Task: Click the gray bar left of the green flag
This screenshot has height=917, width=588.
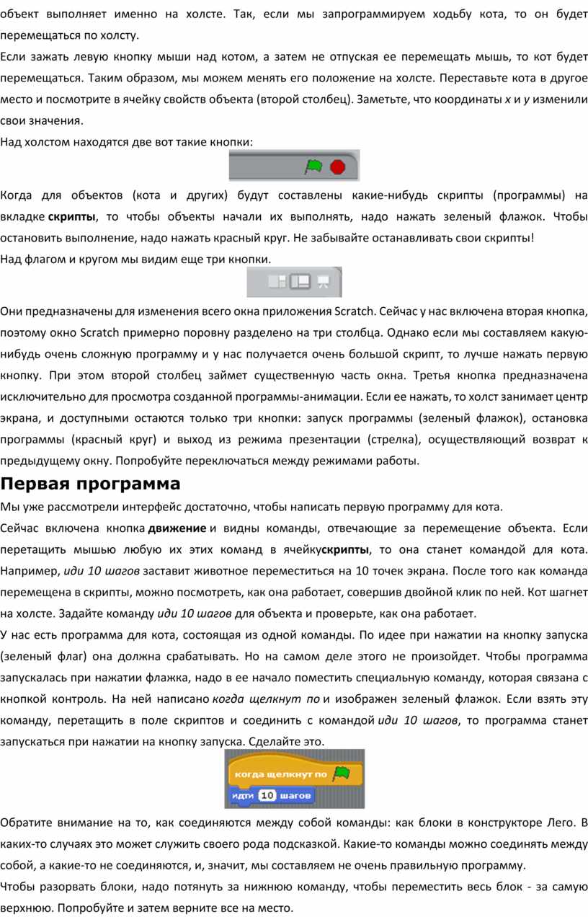Action: tap(263, 167)
